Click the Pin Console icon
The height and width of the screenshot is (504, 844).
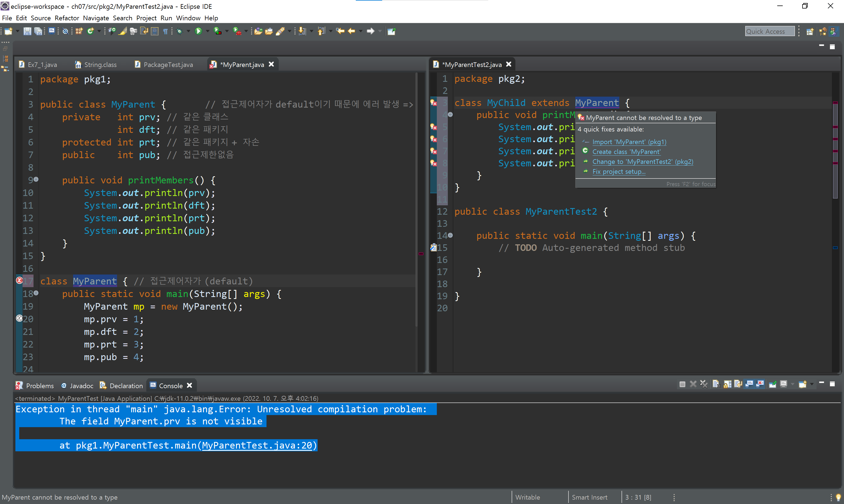tap(773, 384)
